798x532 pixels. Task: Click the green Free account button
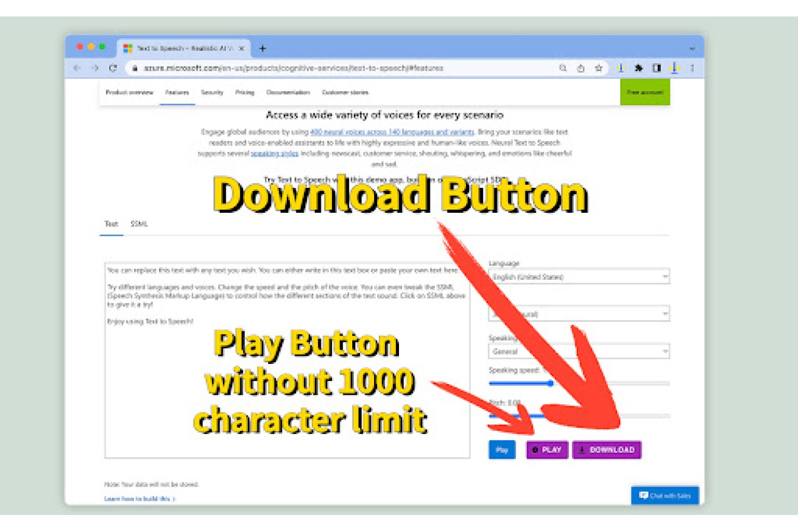point(645,92)
